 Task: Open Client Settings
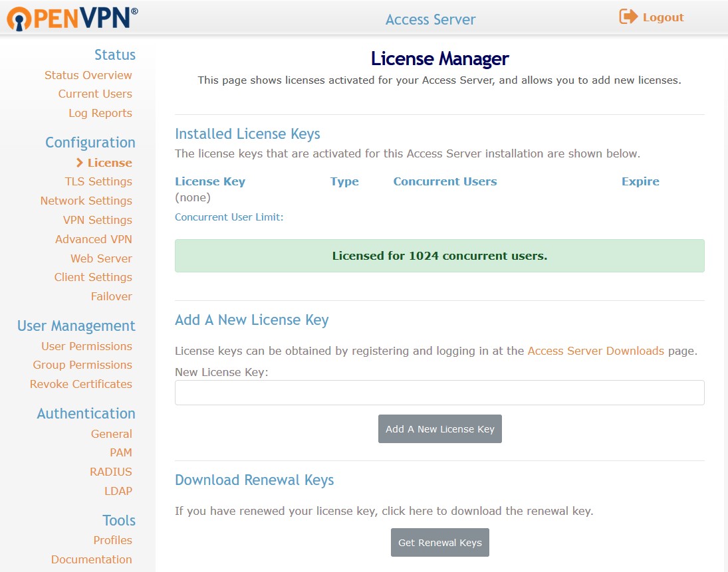(93, 277)
